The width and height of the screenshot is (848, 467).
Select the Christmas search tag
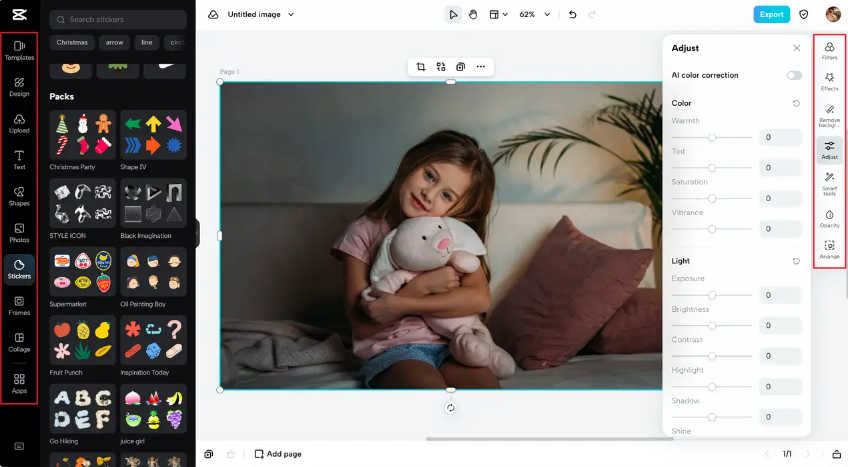72,42
